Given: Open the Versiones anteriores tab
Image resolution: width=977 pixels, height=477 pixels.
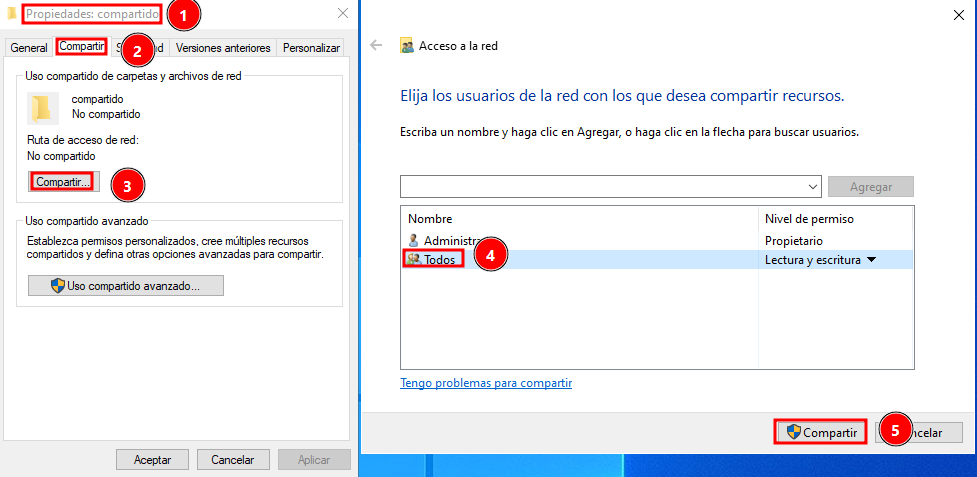Looking at the screenshot, I should click(x=223, y=48).
